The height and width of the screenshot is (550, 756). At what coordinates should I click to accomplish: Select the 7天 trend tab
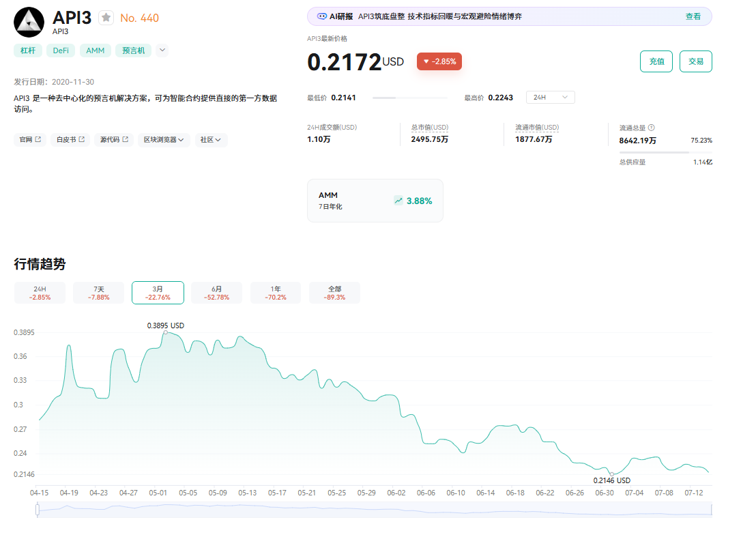coord(99,293)
